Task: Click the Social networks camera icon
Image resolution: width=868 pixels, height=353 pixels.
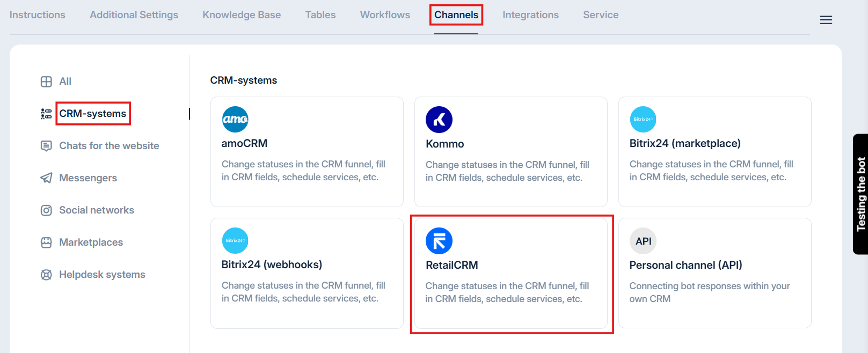Action: 47,210
